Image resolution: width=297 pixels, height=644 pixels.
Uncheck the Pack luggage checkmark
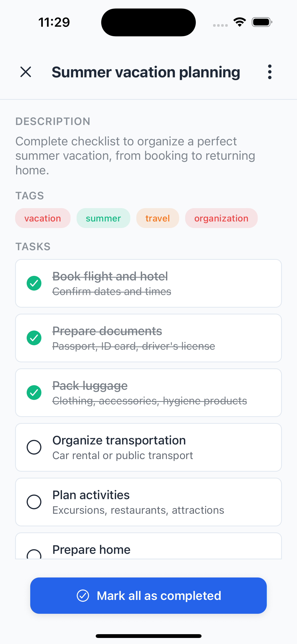pyautogui.click(x=34, y=393)
